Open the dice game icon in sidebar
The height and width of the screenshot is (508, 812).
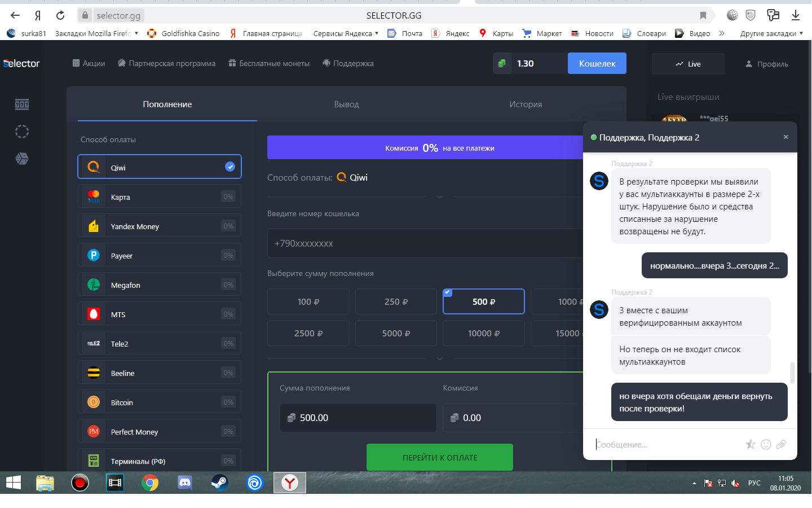[22, 159]
